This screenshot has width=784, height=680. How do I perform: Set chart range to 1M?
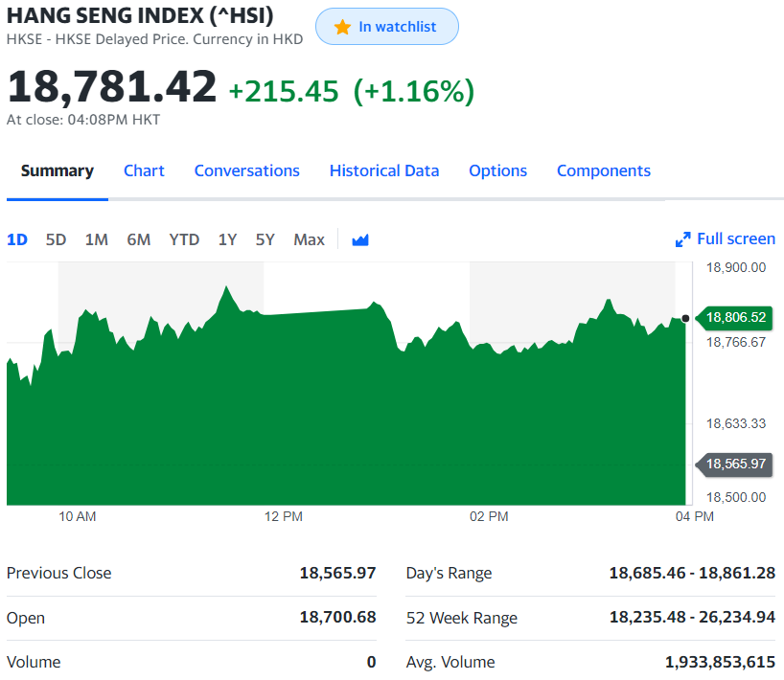pos(97,239)
